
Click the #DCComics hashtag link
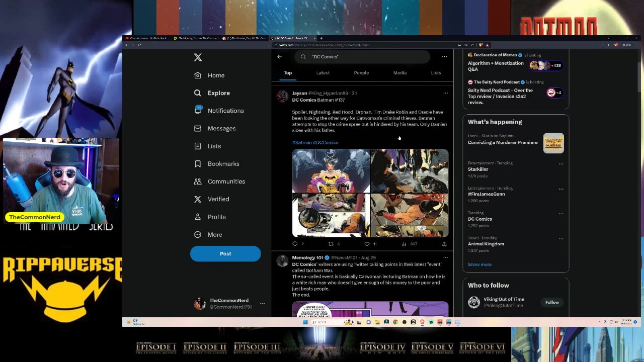point(326,142)
